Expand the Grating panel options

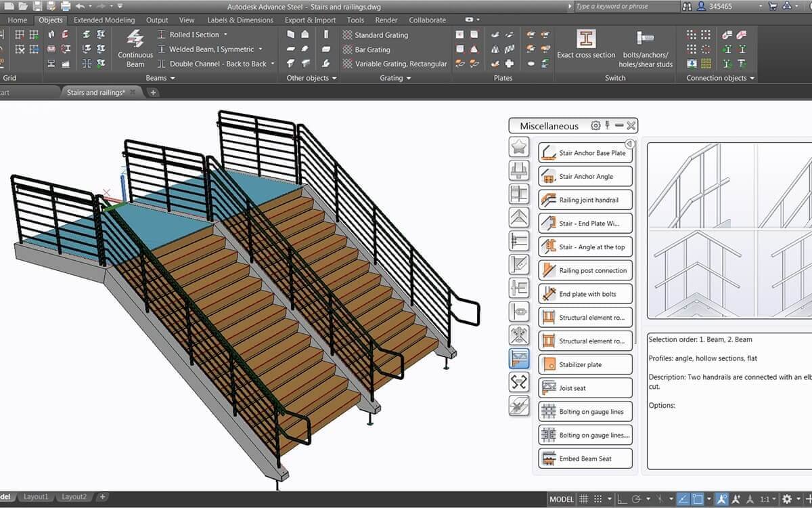tap(397, 78)
